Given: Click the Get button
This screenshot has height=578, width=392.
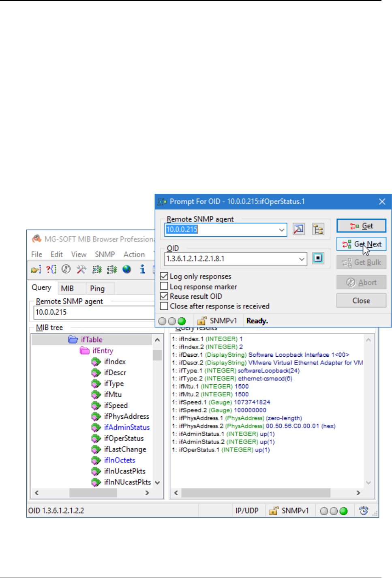Looking at the screenshot, I should [361, 226].
